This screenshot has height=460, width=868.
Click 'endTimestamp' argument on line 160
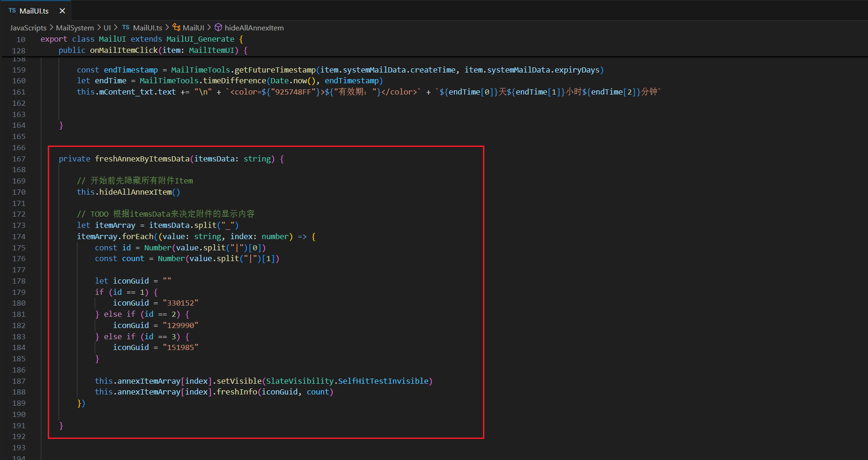pos(352,80)
